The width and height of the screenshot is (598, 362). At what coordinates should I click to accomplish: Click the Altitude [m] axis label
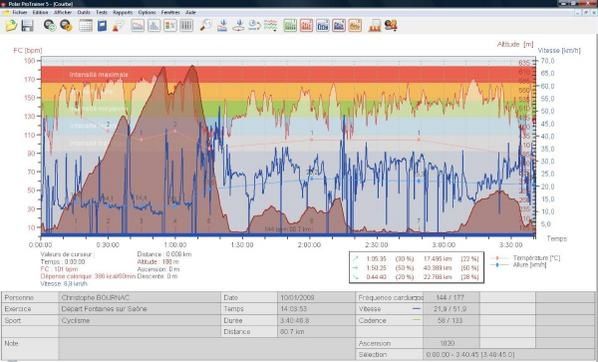point(515,44)
